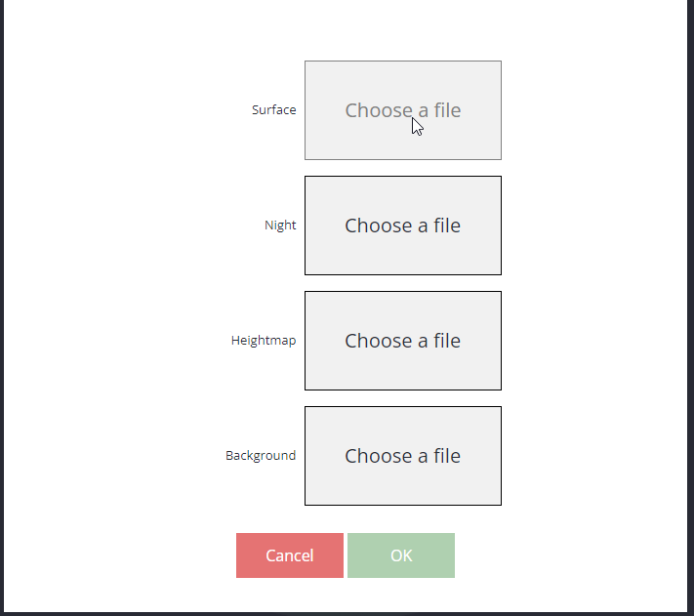Click the Night label text

[280, 226]
